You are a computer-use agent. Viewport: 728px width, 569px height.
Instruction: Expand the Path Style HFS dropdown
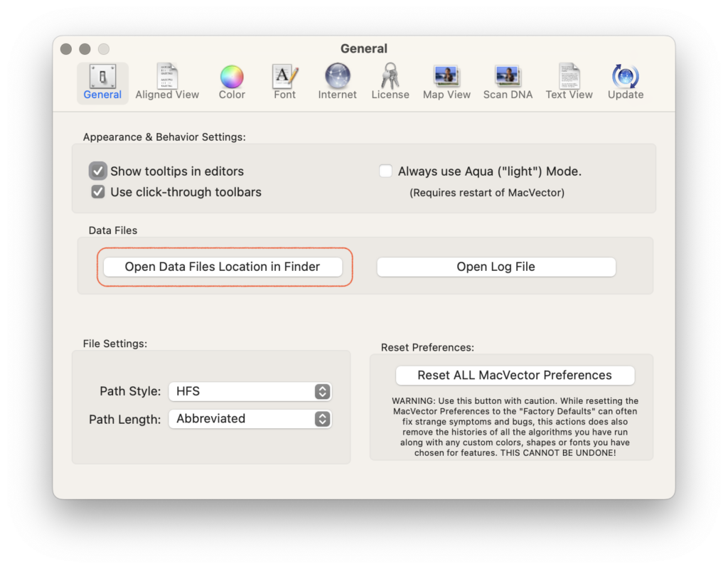tap(250, 392)
